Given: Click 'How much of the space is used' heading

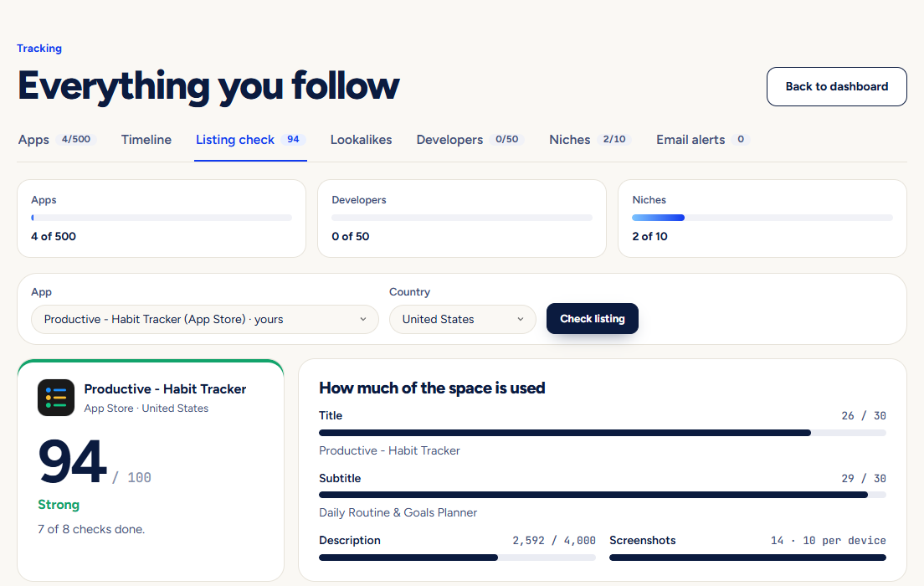Looking at the screenshot, I should pyautogui.click(x=432, y=388).
